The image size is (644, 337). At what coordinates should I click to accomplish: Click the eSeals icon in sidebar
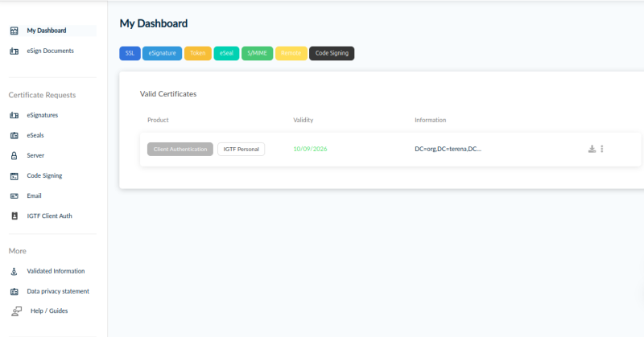coord(14,135)
